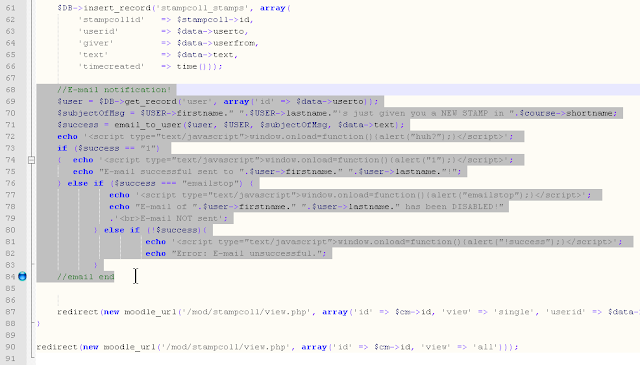Click line number 72 in the margin
The height and width of the screenshot is (365, 640).
coord(11,136)
